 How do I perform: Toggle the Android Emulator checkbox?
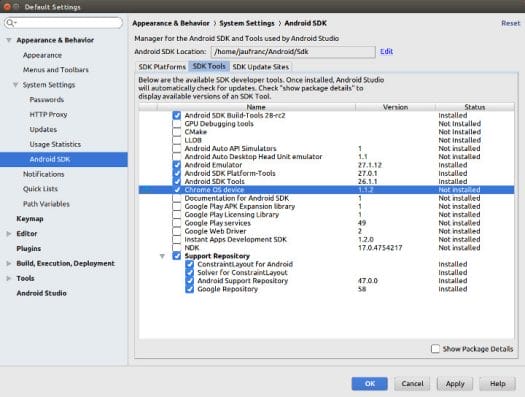click(177, 165)
